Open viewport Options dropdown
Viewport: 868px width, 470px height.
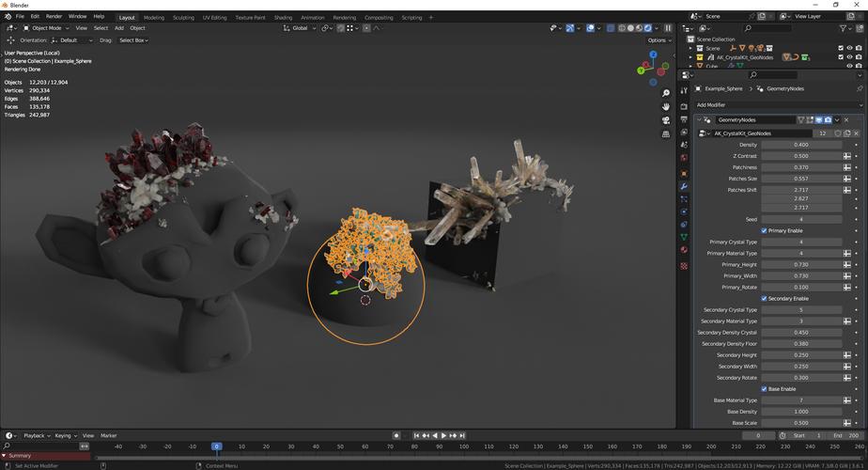[659, 40]
